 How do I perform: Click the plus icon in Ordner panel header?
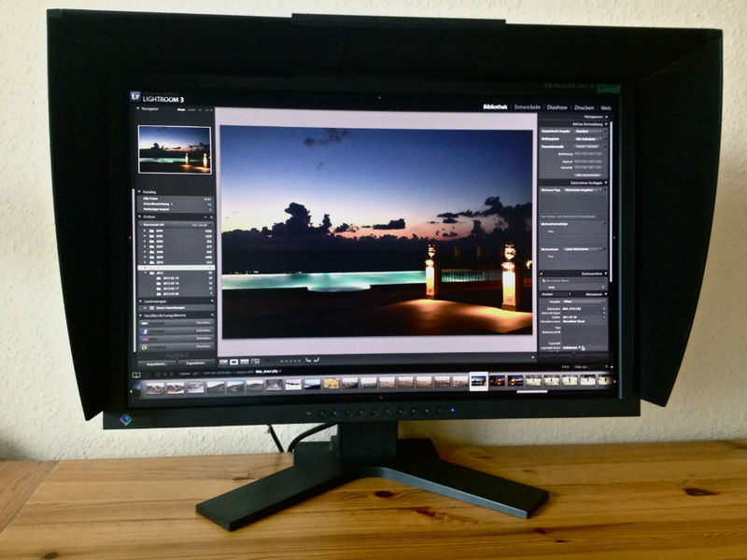(x=212, y=217)
